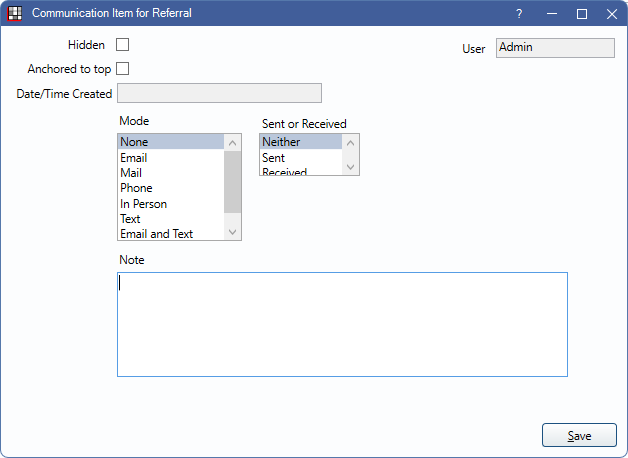This screenshot has width=628, height=458.
Task: Click the User field showing Admin
Action: pos(555,48)
